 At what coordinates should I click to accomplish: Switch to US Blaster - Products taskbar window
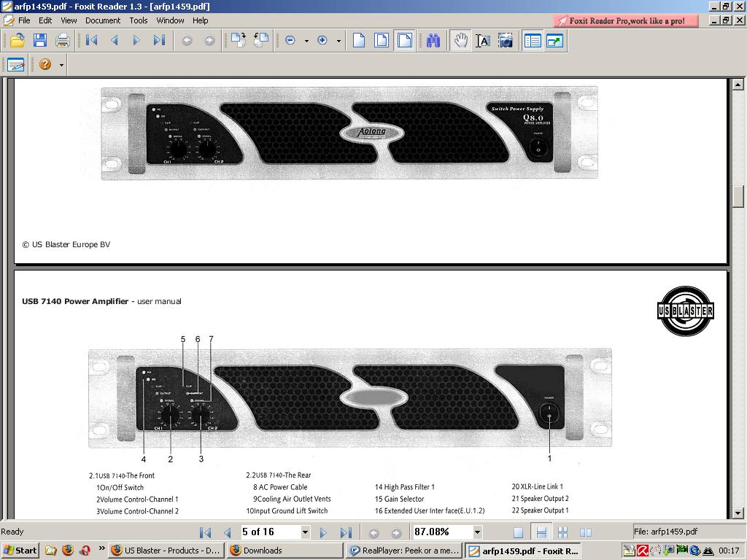166,551
